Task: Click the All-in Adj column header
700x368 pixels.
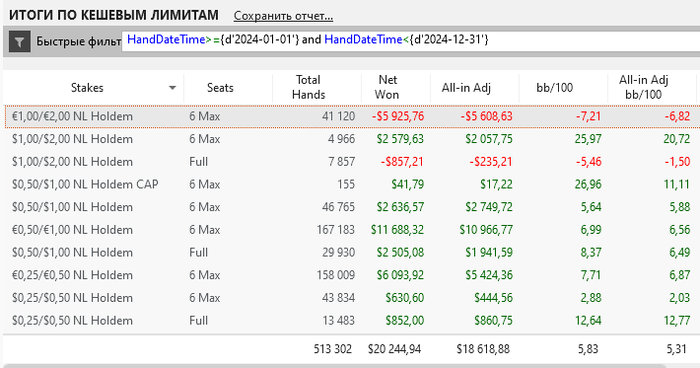Action: point(466,88)
